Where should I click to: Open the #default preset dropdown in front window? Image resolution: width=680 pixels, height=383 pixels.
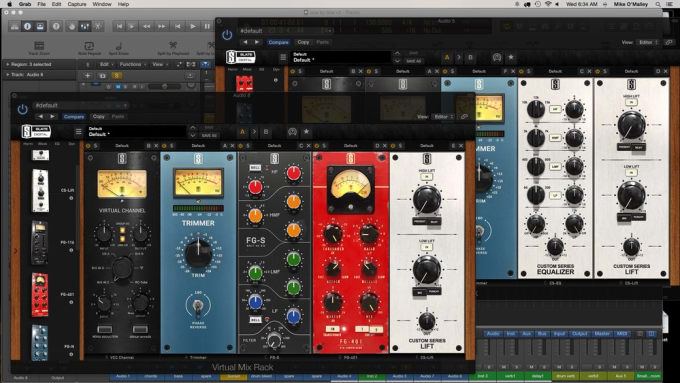pos(81,105)
